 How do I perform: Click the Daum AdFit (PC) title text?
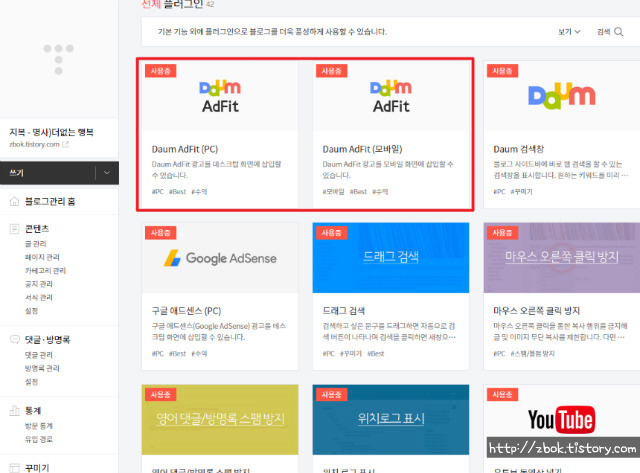[185, 149]
